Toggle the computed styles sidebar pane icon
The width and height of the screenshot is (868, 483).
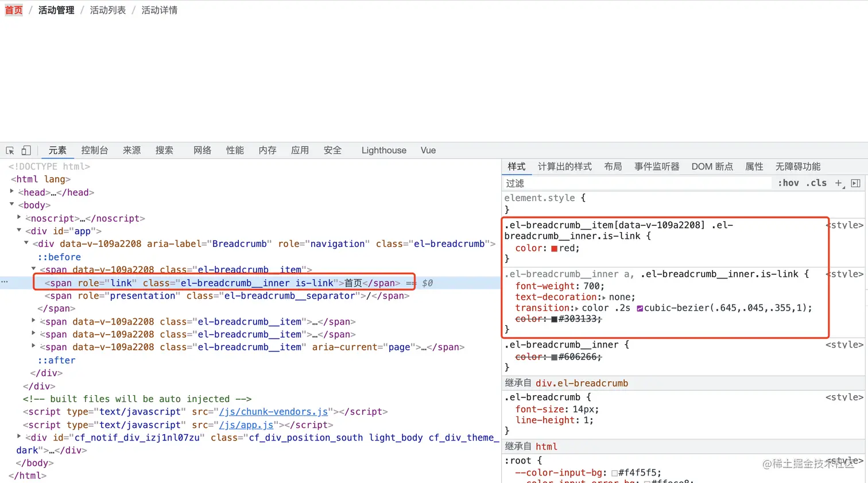click(855, 183)
